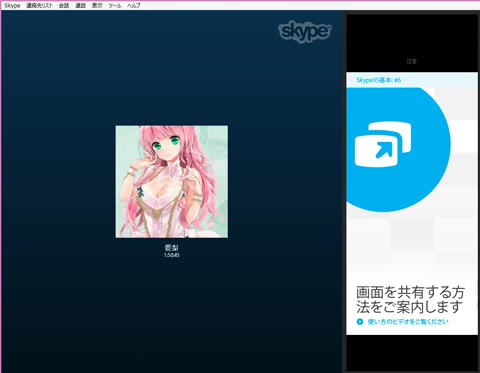Open the 通話 (Call) menu
The width and height of the screenshot is (480, 373).
pos(80,6)
